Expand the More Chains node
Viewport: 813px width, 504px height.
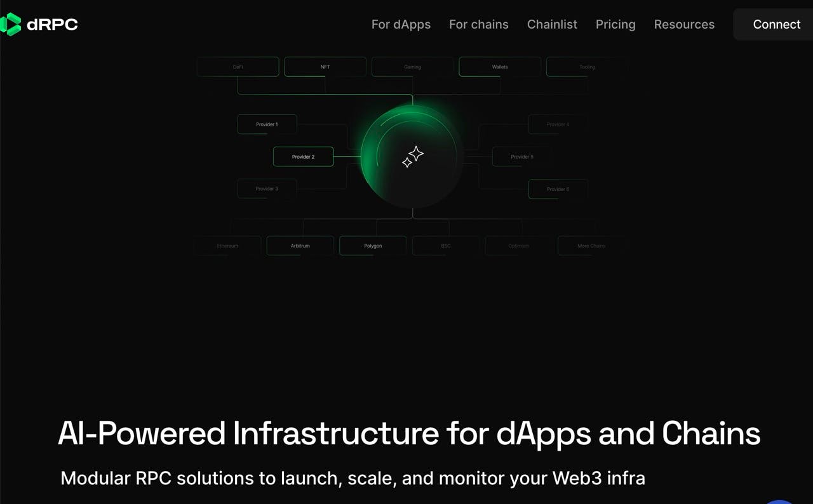591,246
